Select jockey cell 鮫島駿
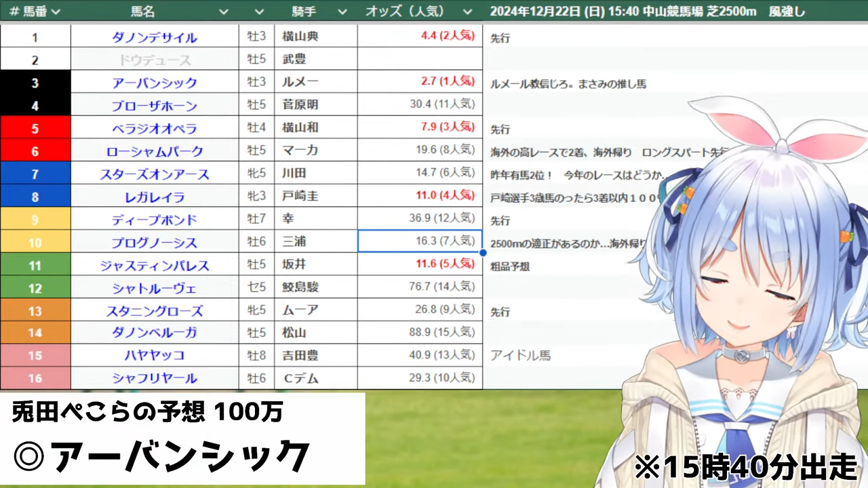Screen dimensions: 868x488 pos(316,287)
